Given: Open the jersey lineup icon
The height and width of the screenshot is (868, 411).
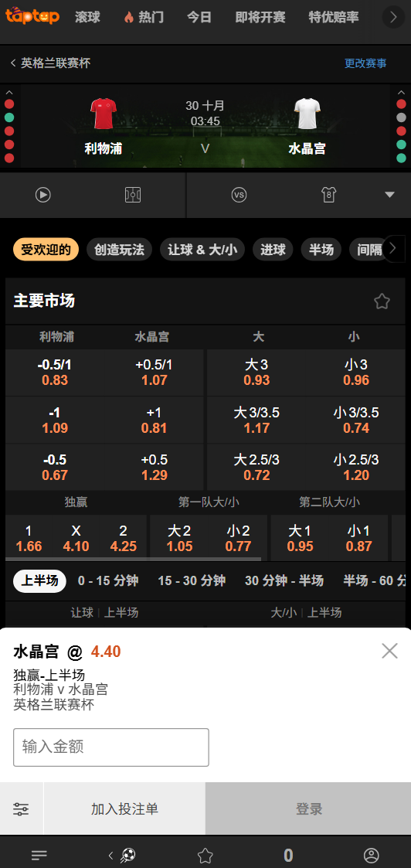Looking at the screenshot, I should 329,195.
